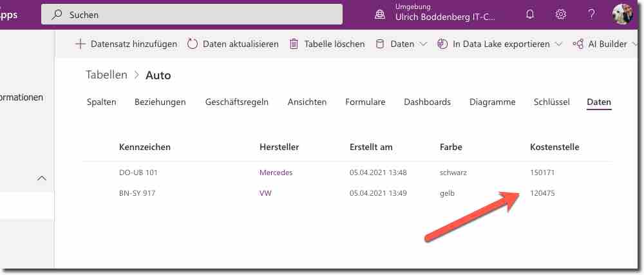Select the Geschäftsregeln tab
This screenshot has height=275, width=644.
point(236,102)
